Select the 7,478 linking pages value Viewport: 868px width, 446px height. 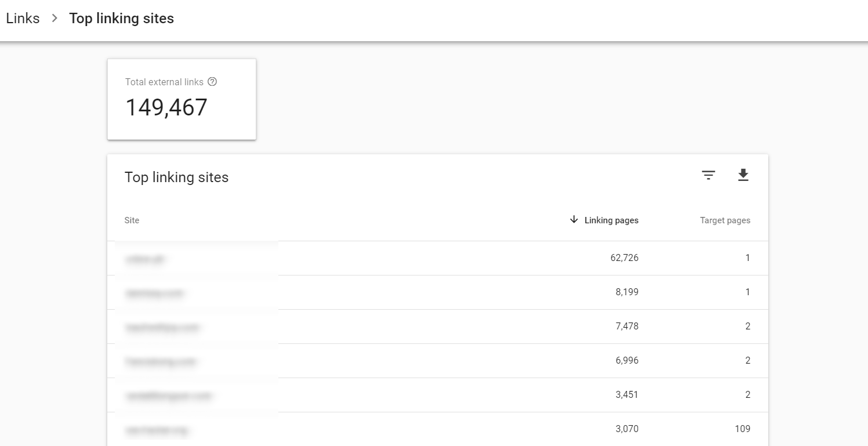tap(627, 327)
